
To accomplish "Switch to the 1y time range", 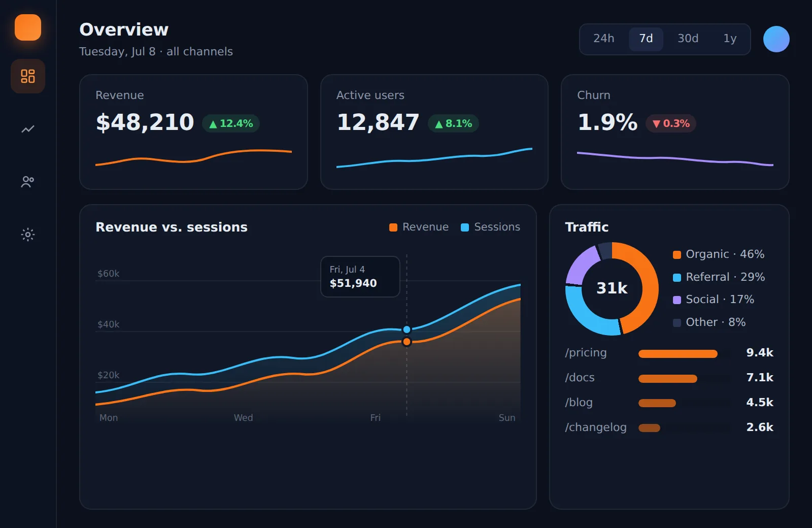I will (x=730, y=39).
